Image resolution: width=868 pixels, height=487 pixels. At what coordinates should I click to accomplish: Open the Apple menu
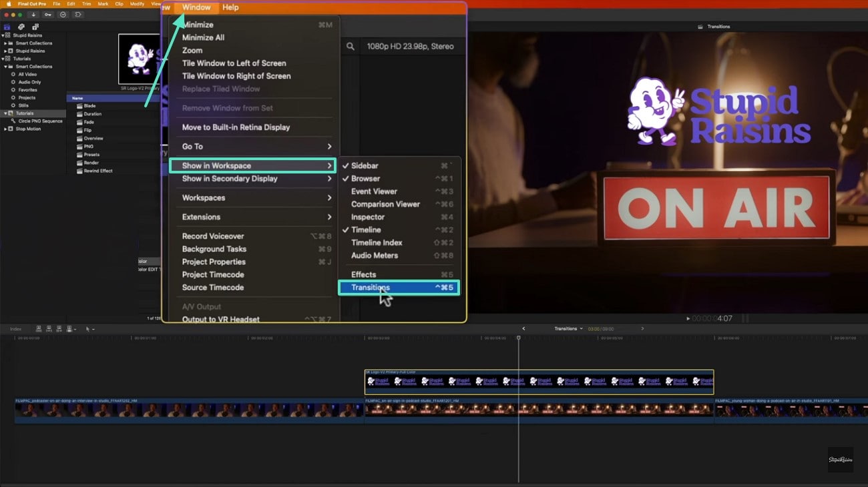pyautogui.click(x=9, y=4)
